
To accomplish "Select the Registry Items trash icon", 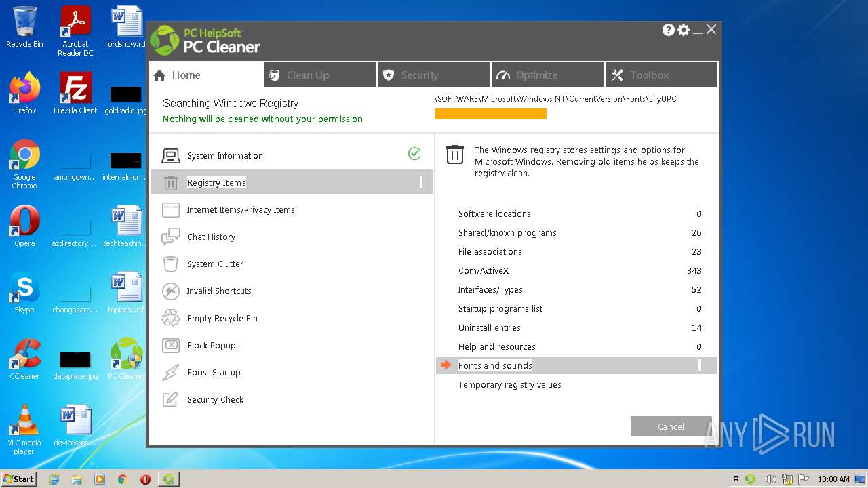I will (170, 183).
